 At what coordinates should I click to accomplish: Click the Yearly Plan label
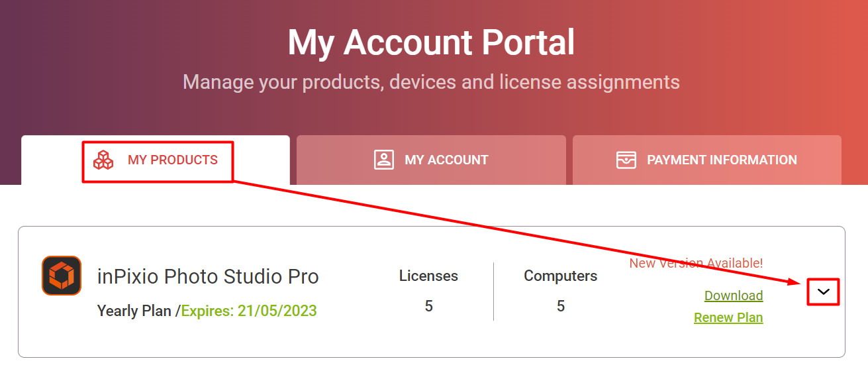click(x=136, y=311)
